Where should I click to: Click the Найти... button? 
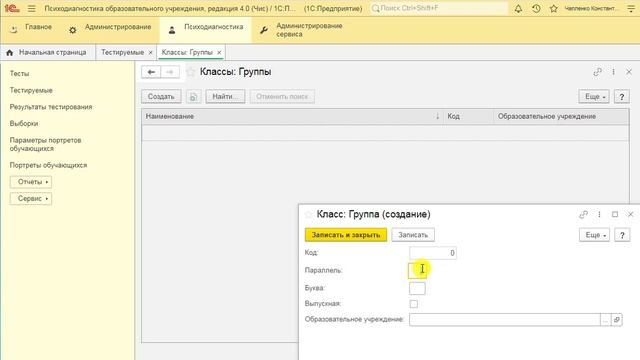pyautogui.click(x=225, y=97)
